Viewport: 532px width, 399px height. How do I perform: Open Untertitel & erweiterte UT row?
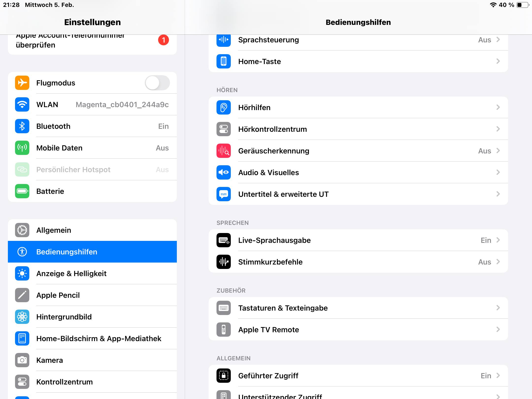[x=358, y=194]
